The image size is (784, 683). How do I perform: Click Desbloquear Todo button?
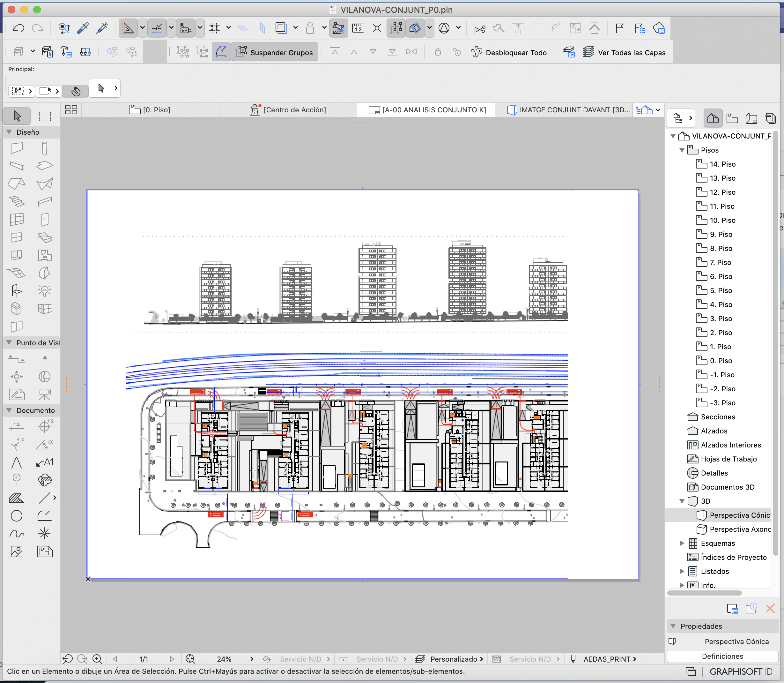pos(509,53)
